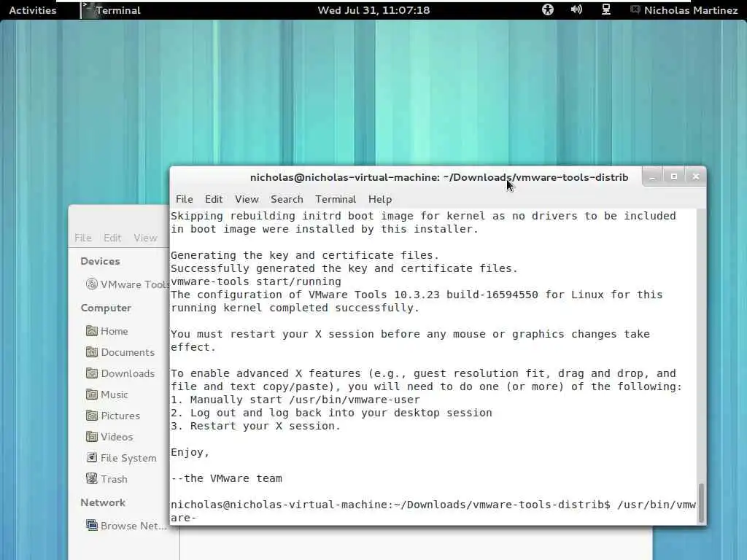Click 'Generating the key and certificate files.' line

pos(305,255)
